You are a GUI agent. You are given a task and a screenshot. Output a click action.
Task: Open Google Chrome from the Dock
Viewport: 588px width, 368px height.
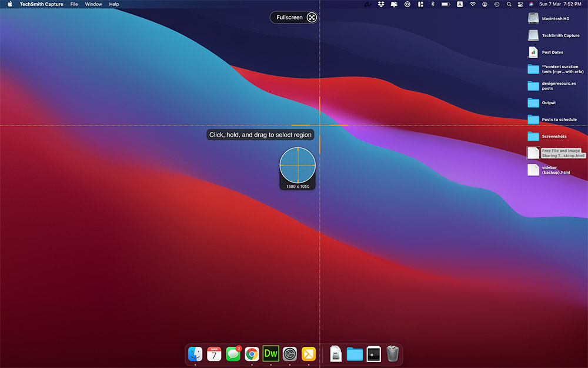coord(252,354)
